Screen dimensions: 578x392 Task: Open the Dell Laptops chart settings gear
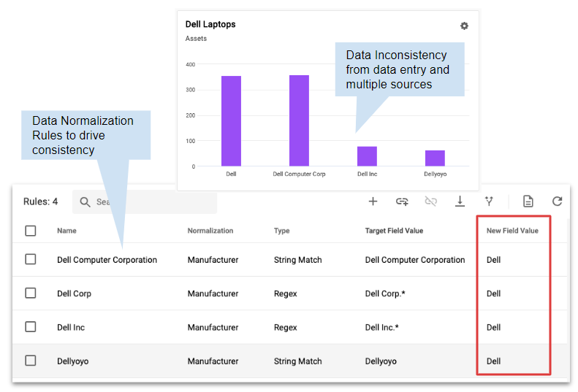[464, 26]
